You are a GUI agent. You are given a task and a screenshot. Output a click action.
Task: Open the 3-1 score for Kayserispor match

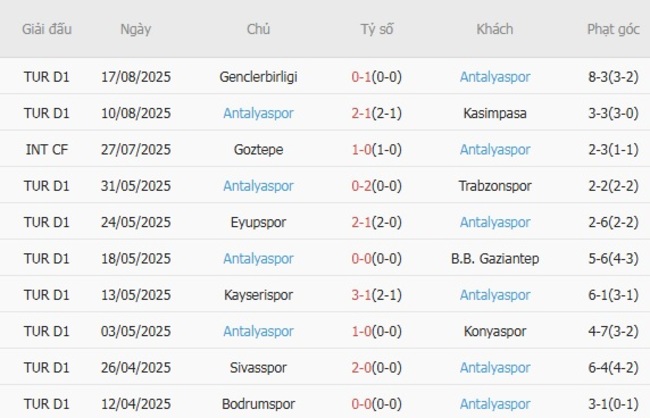pyautogui.click(x=364, y=295)
